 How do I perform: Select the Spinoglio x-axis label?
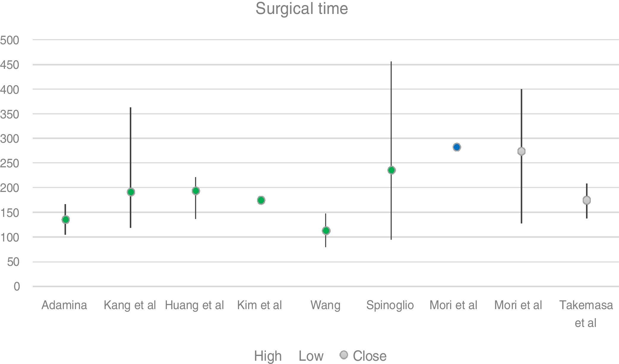click(390, 305)
